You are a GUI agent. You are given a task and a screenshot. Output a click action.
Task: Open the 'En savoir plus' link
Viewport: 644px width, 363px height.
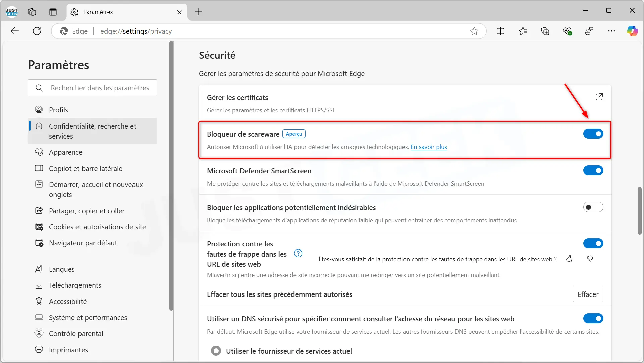429,147
